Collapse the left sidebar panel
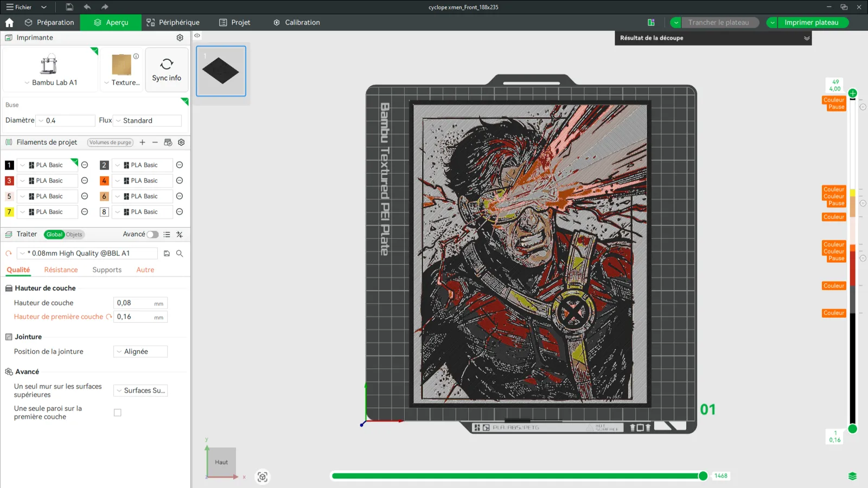 point(197,36)
